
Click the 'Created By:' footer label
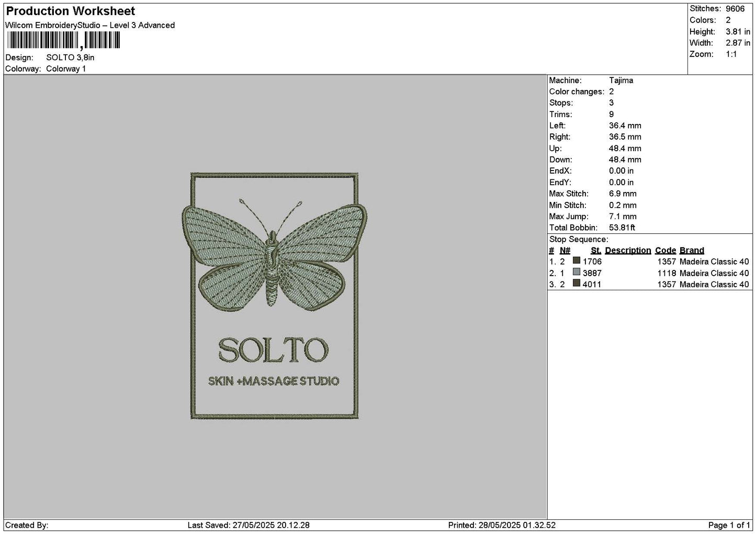pos(27,525)
